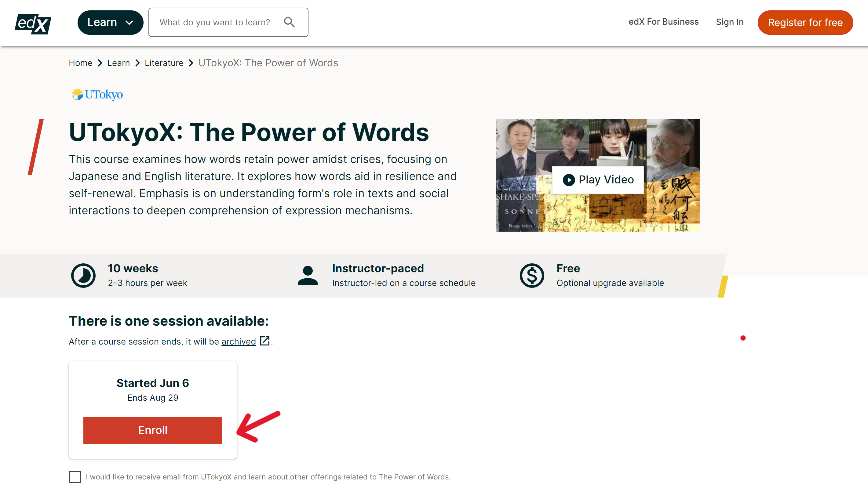868x495 pixels.
Task: Focus the course search field
Action: tap(215, 23)
